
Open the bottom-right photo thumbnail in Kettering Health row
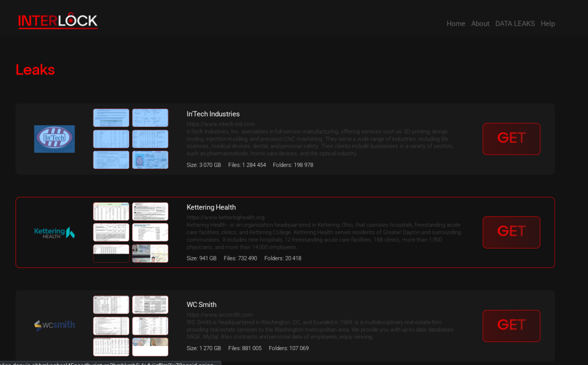[x=150, y=253]
